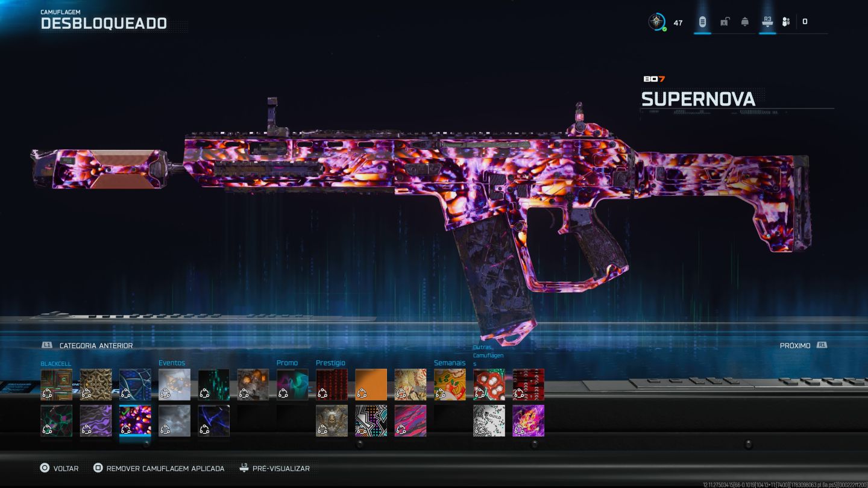
Task: Select the Outras Camuflagens category label
Action: [488, 355]
